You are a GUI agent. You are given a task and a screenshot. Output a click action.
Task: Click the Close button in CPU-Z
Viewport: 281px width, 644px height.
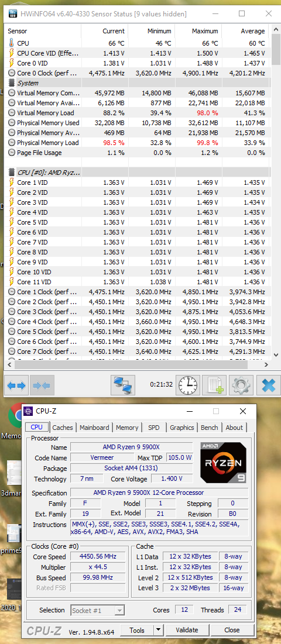[232, 630]
